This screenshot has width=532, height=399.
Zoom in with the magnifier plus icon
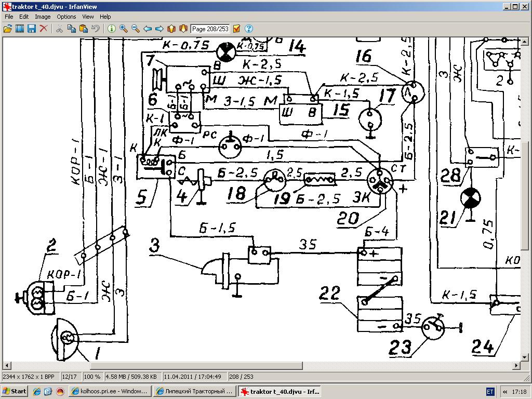pyautogui.click(x=124, y=29)
